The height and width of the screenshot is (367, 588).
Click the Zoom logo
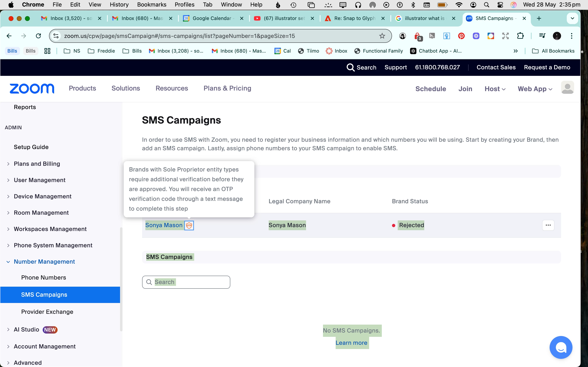coord(32,89)
